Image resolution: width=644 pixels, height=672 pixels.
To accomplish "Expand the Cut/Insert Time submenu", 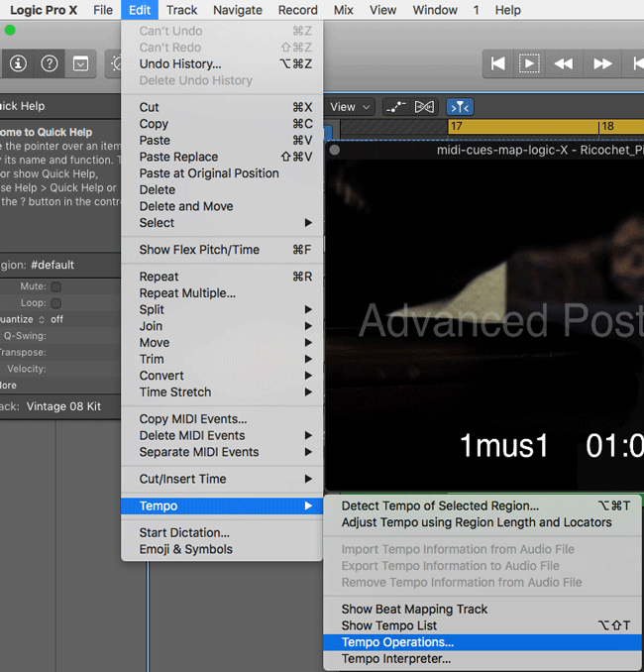I will [x=222, y=479].
